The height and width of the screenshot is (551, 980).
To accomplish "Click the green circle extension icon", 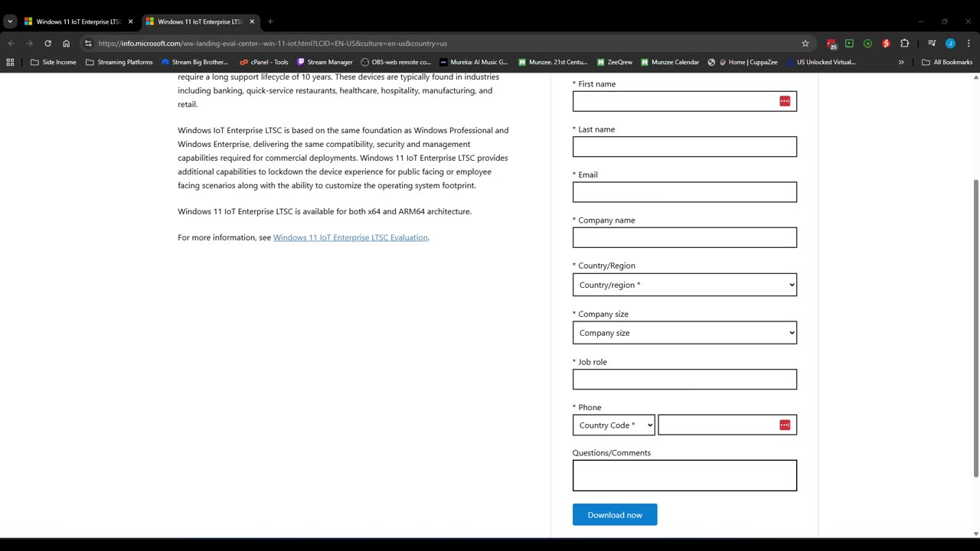I will [x=867, y=44].
